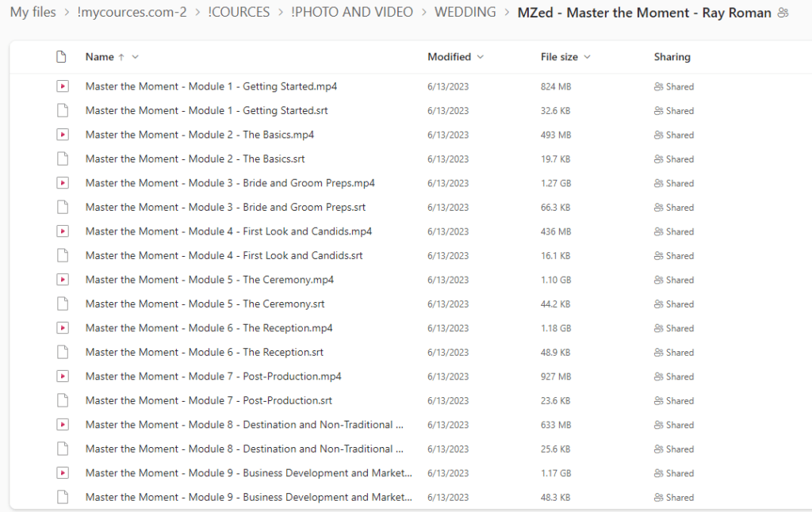Click the 1.27 GB file size cell

pyautogui.click(x=556, y=183)
